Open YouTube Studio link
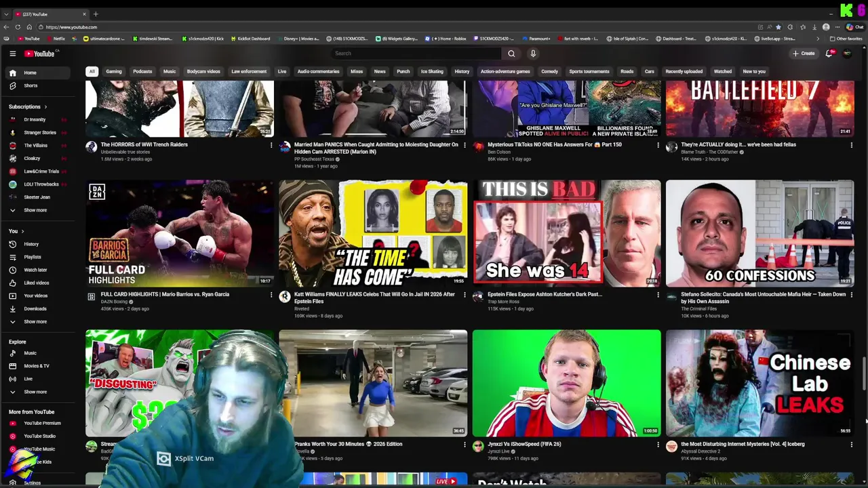Image resolution: width=868 pixels, height=488 pixels. coord(37,436)
